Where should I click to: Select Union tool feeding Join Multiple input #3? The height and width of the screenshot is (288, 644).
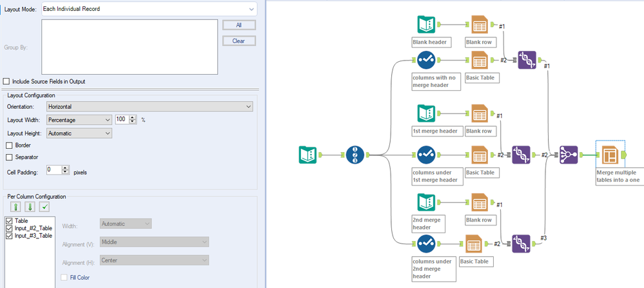coord(522,244)
